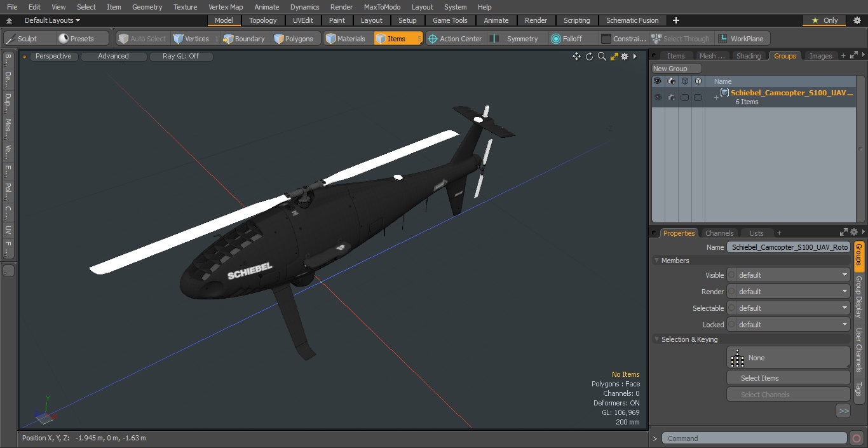
Task: Click the Select Items button
Action: click(788, 378)
